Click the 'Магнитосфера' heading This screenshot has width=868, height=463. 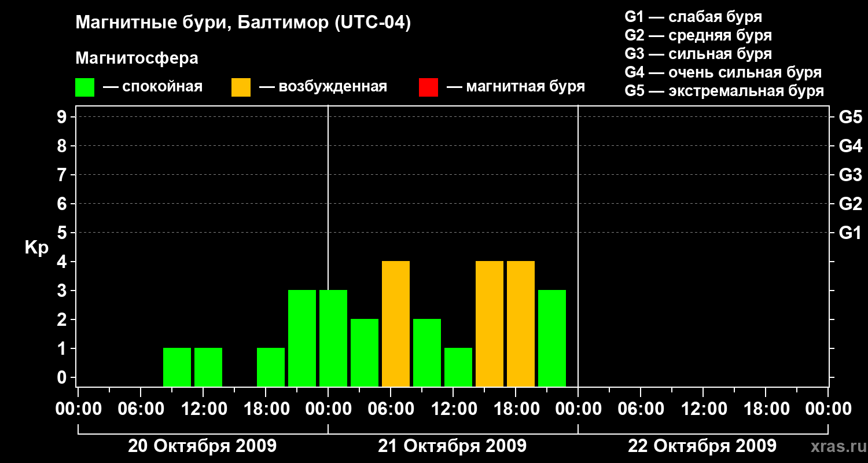[137, 58]
